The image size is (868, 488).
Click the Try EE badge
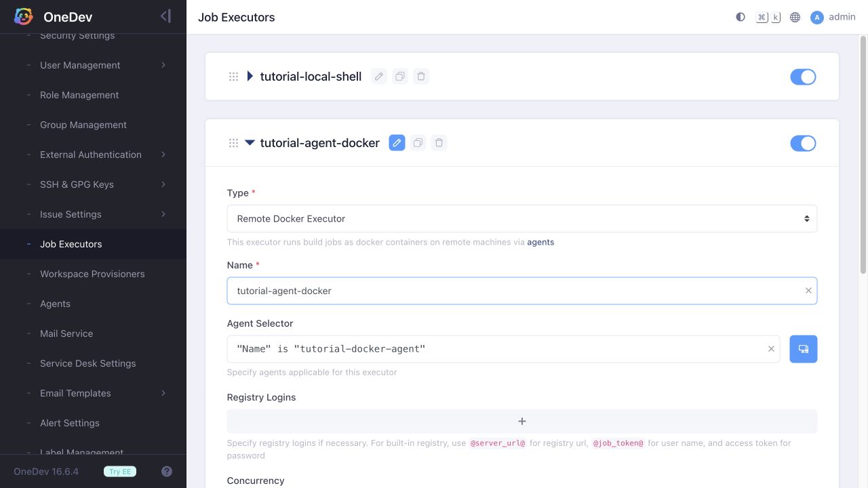[x=120, y=472]
